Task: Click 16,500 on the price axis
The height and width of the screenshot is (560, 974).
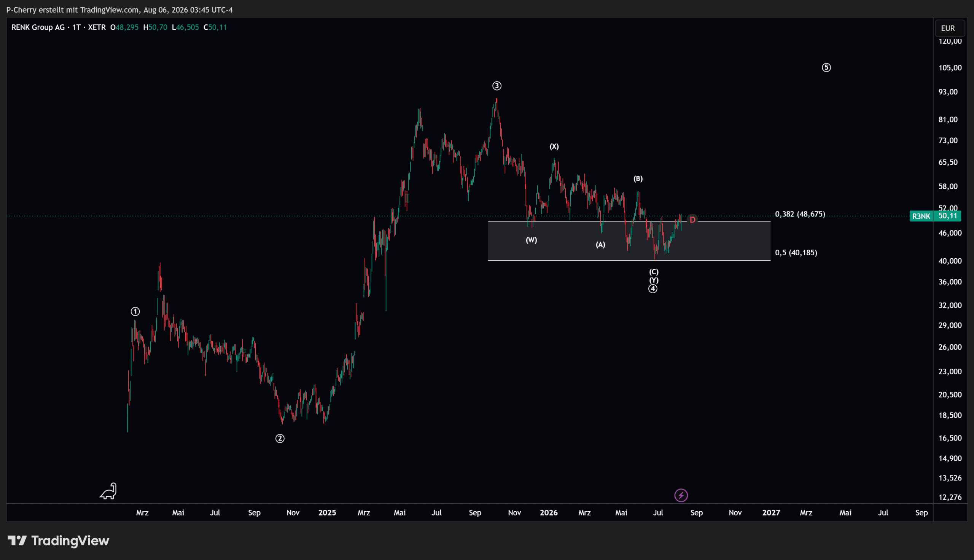Action: [950, 438]
